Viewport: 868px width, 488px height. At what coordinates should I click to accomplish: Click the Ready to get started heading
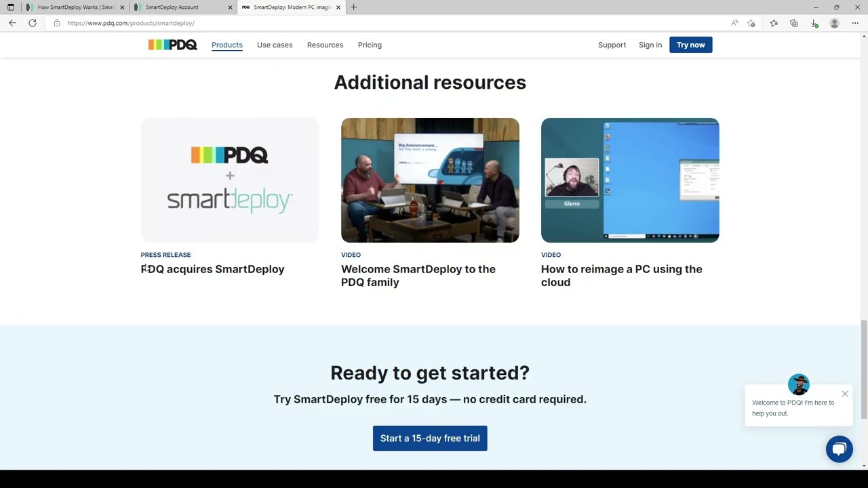click(430, 373)
